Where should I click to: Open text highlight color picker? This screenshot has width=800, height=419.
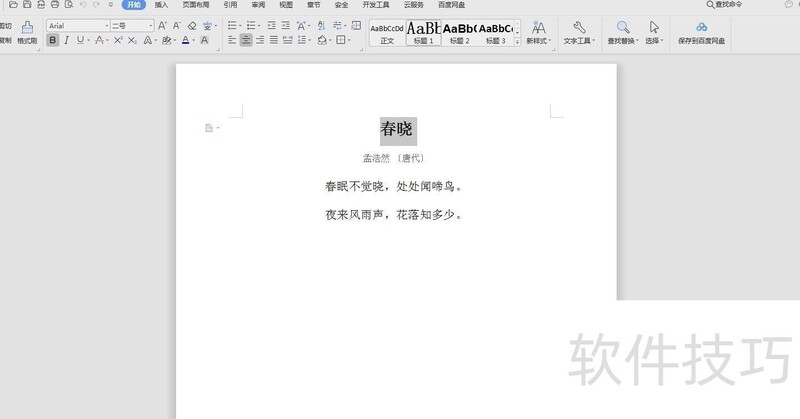pos(166,40)
